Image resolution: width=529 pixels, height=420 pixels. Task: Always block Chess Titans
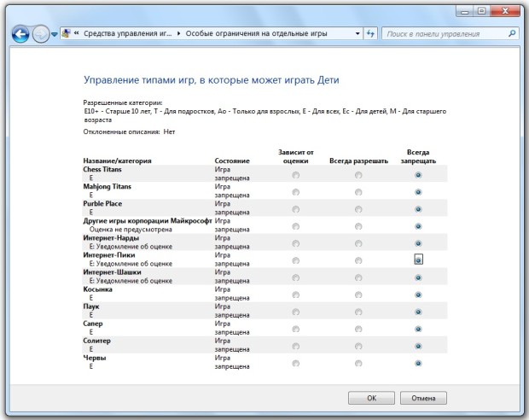(x=418, y=175)
